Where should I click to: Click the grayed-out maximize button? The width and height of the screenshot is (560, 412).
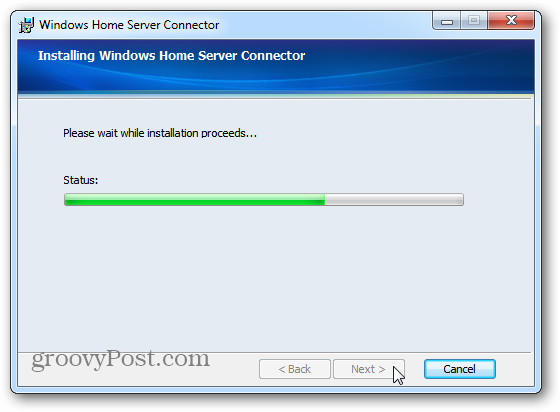pos(474,21)
